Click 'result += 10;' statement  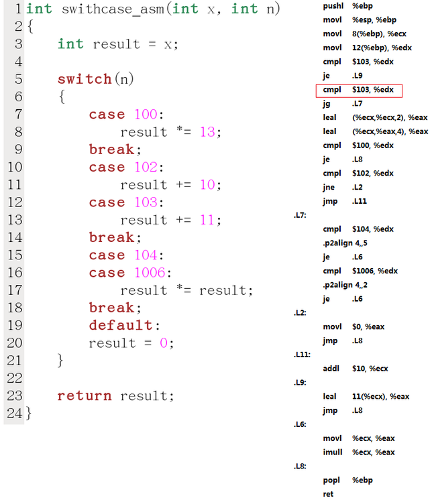pos(170,185)
